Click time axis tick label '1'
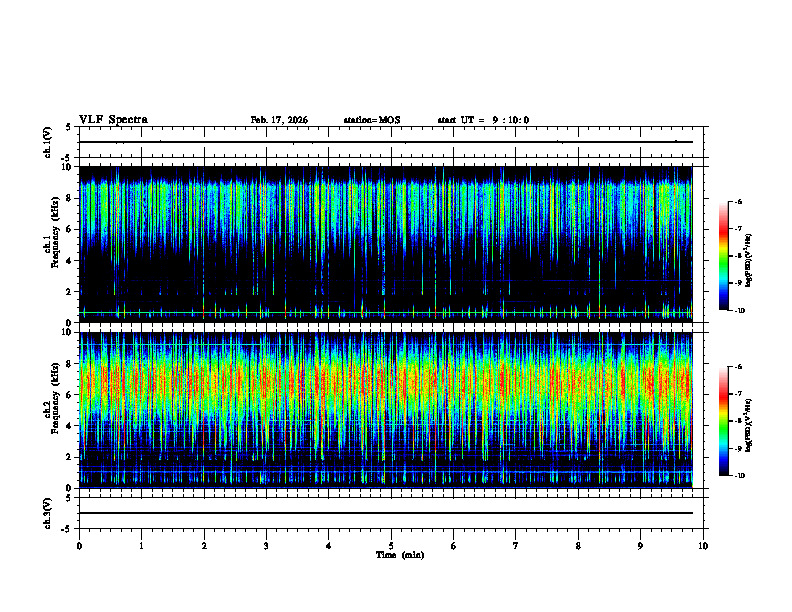The width and height of the screenshot is (792, 612). click(141, 546)
